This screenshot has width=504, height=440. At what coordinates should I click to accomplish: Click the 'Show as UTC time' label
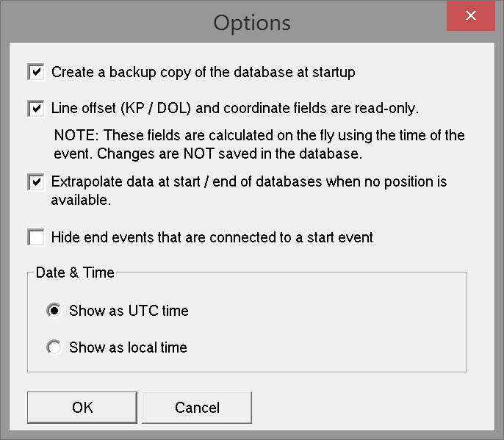click(129, 311)
